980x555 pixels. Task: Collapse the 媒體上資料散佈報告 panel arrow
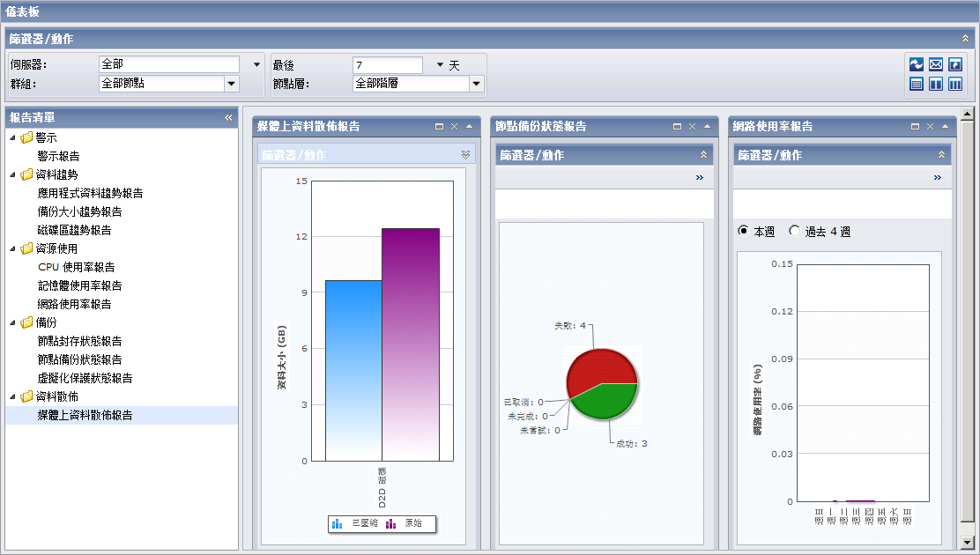470,126
